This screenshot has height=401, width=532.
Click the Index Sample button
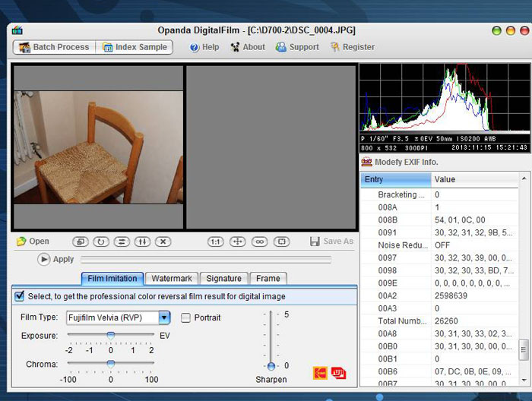(135, 47)
